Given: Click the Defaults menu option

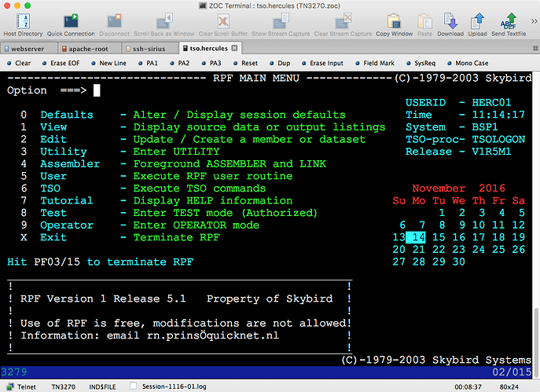Looking at the screenshot, I should (67, 115).
